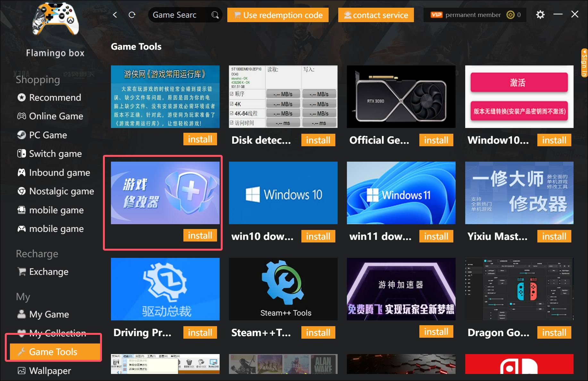Open the pink 激活 activation thumbnail
588x381 pixels.
click(x=519, y=97)
